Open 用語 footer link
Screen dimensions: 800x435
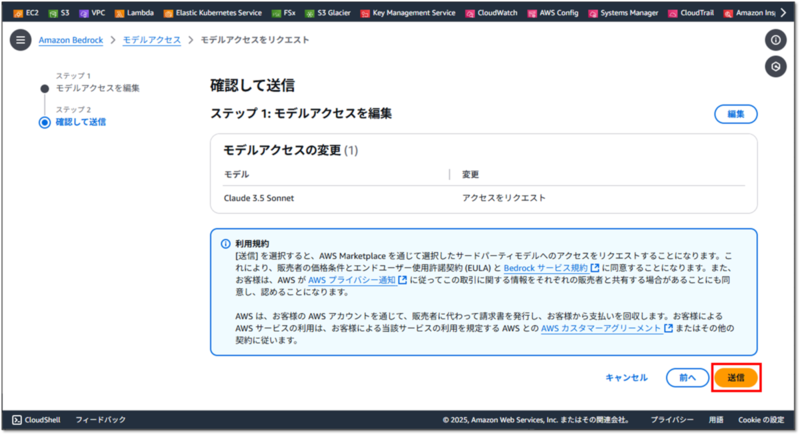coord(716,420)
